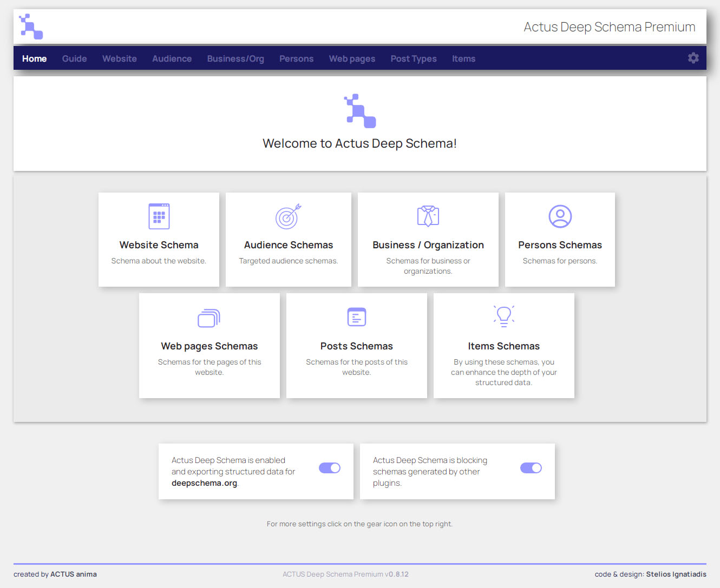Click the Stelios Ignatiadis designer link
Screen dimensions: 720x588
pyautogui.click(x=676, y=574)
